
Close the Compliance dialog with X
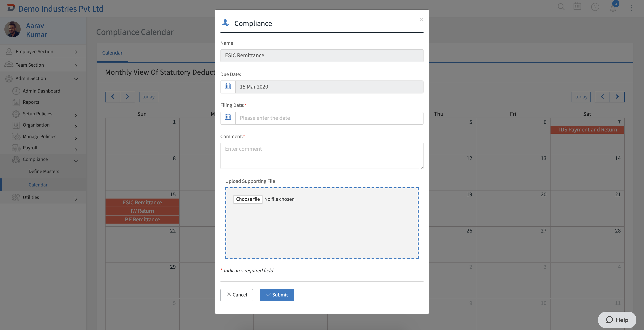[x=421, y=19]
